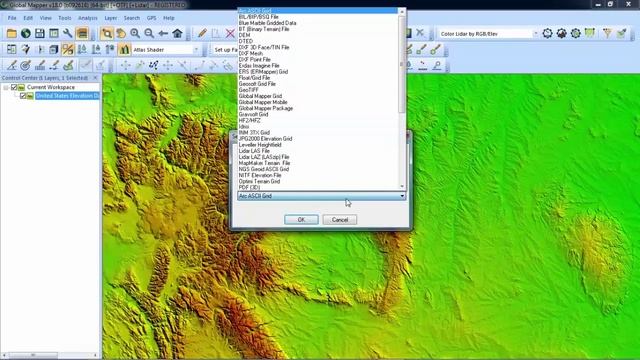Viewport: 640px width, 360px height.
Task: Click the green grid Lidar toolbar icon
Action: (590, 33)
